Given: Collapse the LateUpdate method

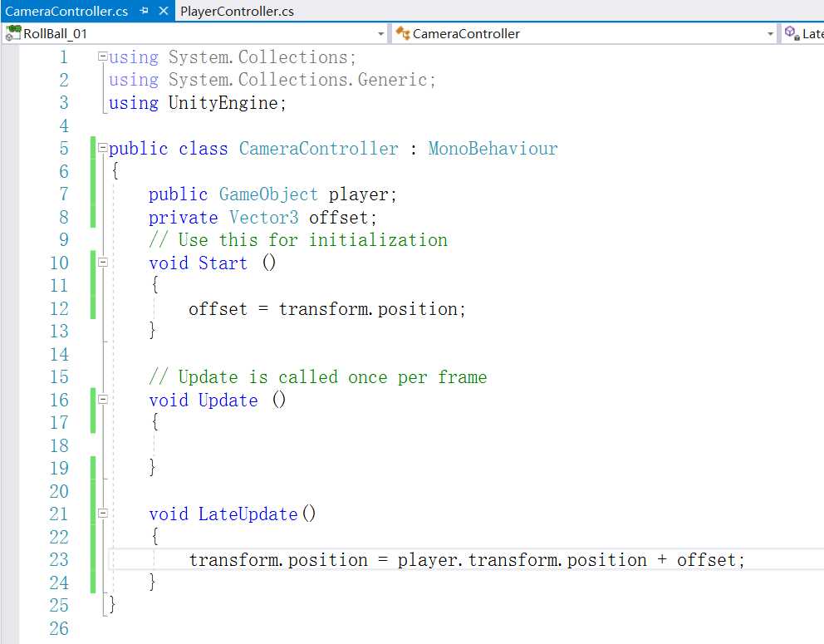Looking at the screenshot, I should click(103, 513).
